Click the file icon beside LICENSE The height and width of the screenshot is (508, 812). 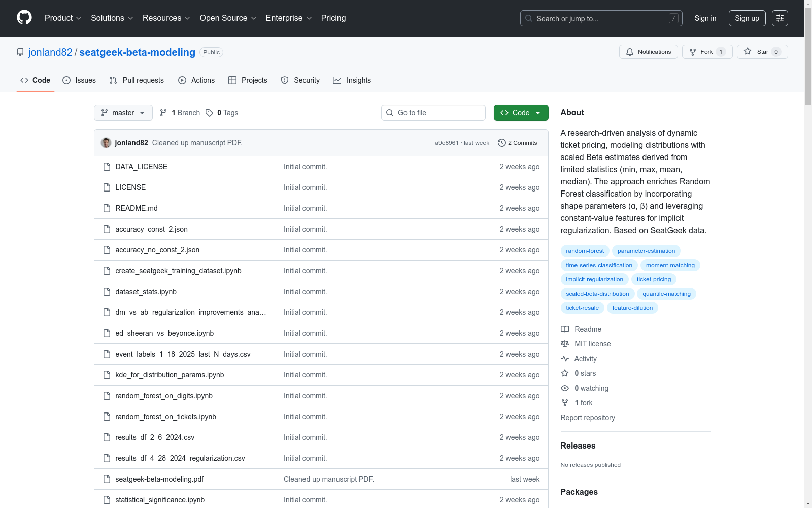(x=107, y=187)
